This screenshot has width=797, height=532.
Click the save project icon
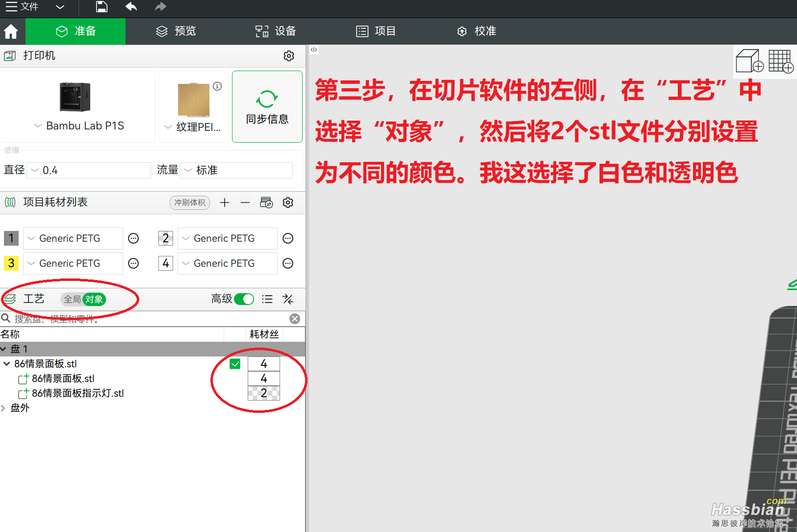coord(102,7)
